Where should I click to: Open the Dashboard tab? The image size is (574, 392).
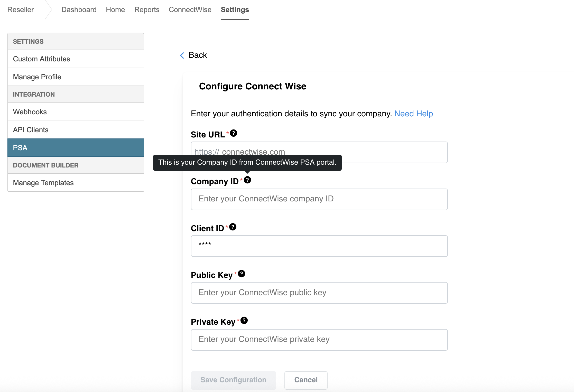tap(79, 10)
